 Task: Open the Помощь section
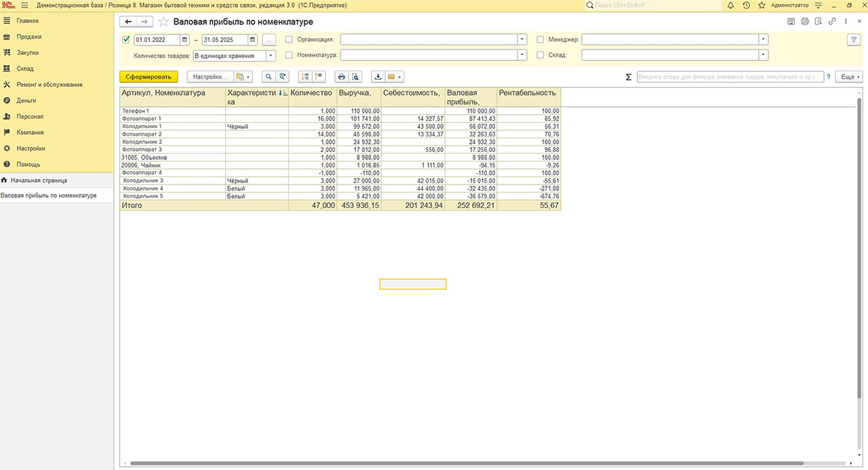click(x=57, y=164)
